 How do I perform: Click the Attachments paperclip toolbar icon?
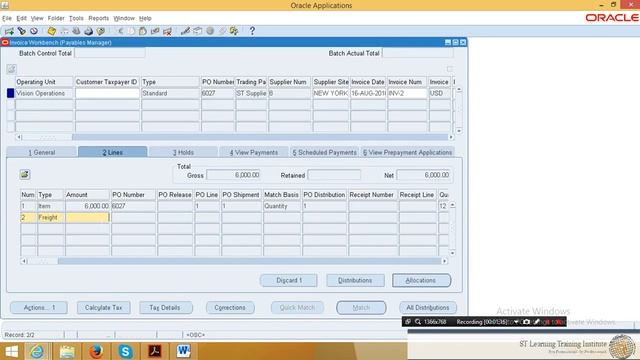(222, 31)
